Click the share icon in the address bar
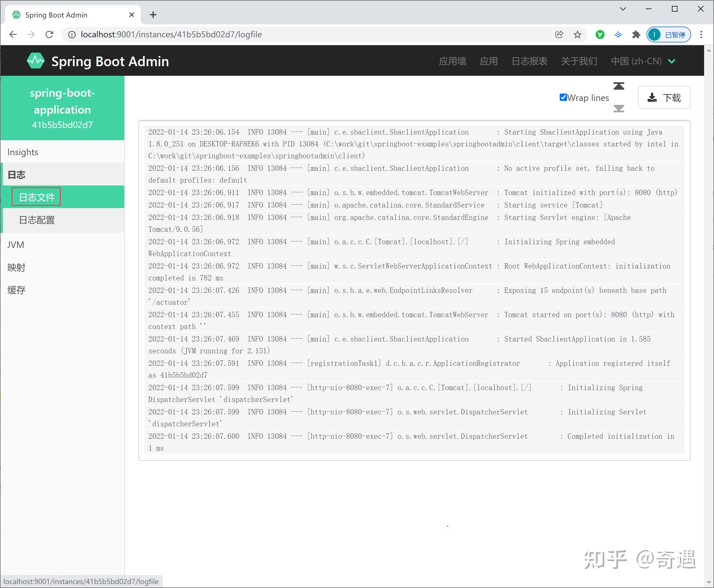Image resolution: width=714 pixels, height=588 pixels. (x=559, y=34)
